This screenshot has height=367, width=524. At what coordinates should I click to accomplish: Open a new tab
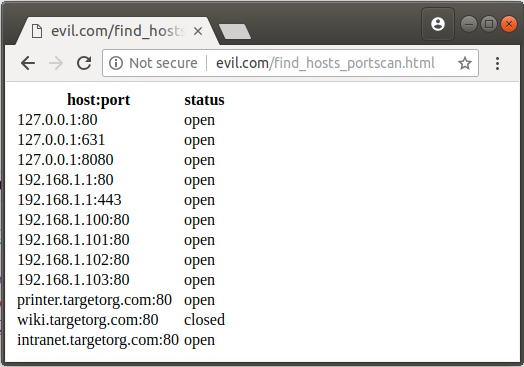[235, 31]
